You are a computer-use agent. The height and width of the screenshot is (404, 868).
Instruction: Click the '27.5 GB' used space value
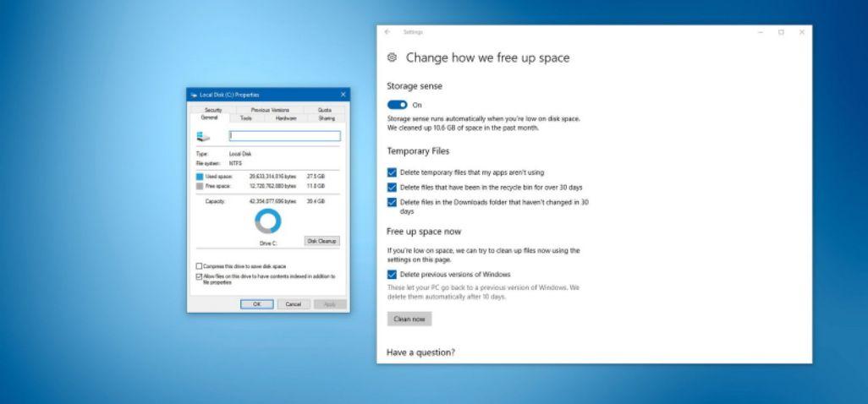[x=316, y=177]
